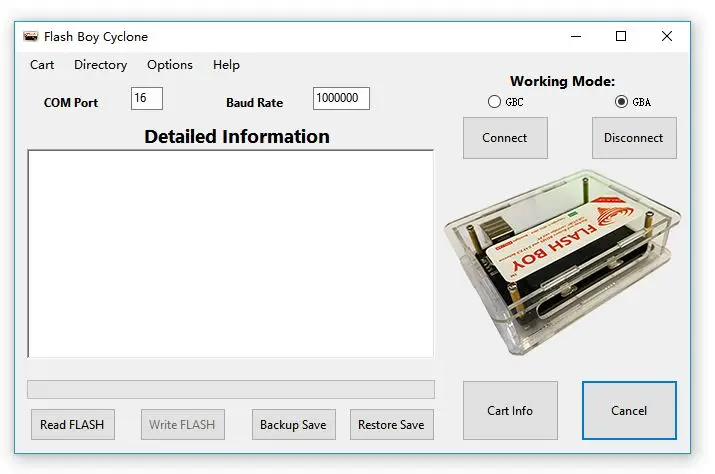Select the GBC working mode
The image size is (715, 474).
(x=494, y=102)
